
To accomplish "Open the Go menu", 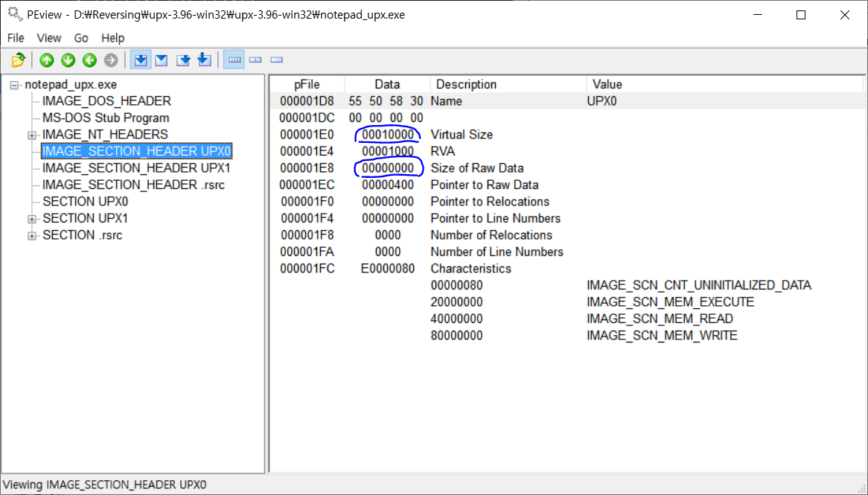I will [x=81, y=38].
